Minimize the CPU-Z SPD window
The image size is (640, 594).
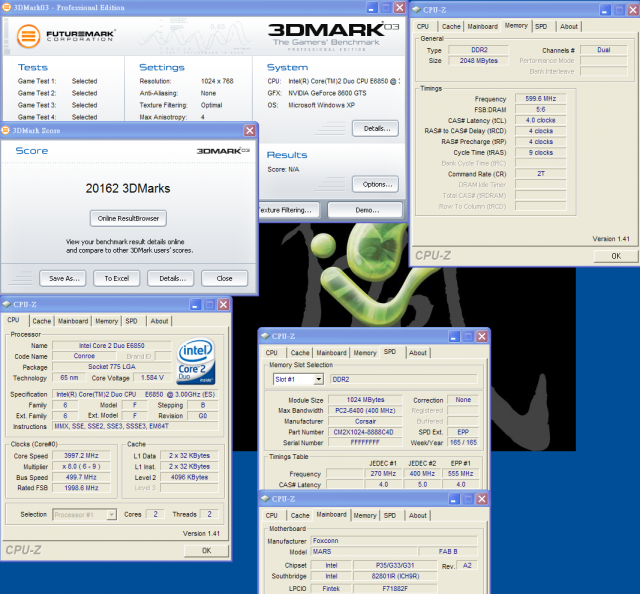pyautogui.click(x=454, y=336)
